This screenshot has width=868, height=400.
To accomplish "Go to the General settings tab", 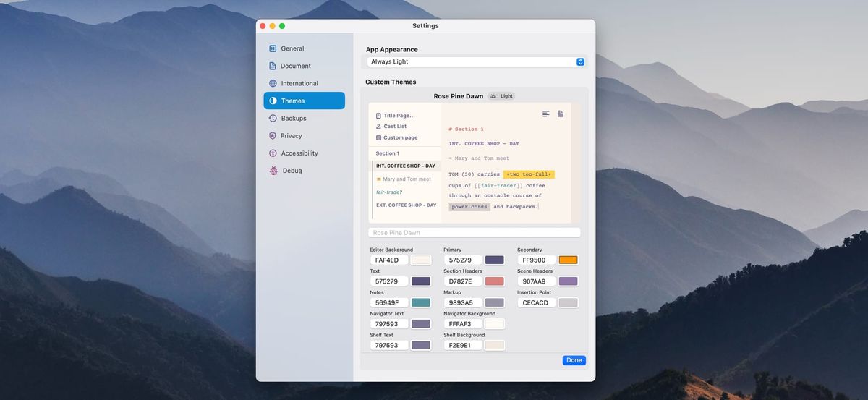I will [305, 48].
